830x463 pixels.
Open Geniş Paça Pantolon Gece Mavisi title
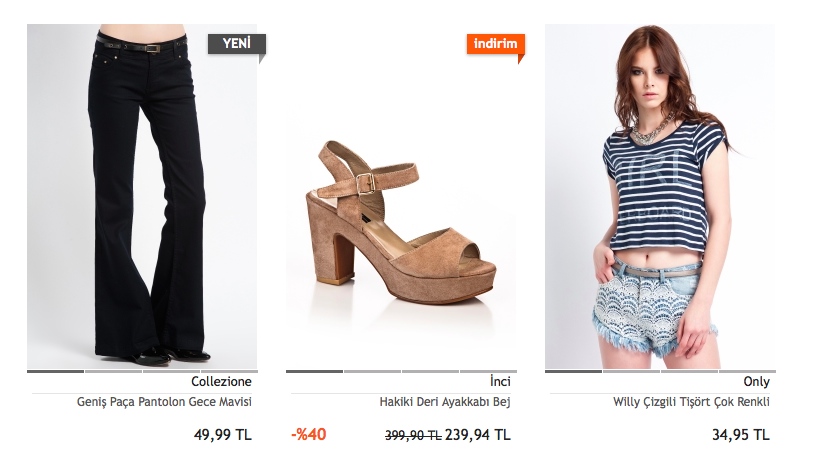164,402
